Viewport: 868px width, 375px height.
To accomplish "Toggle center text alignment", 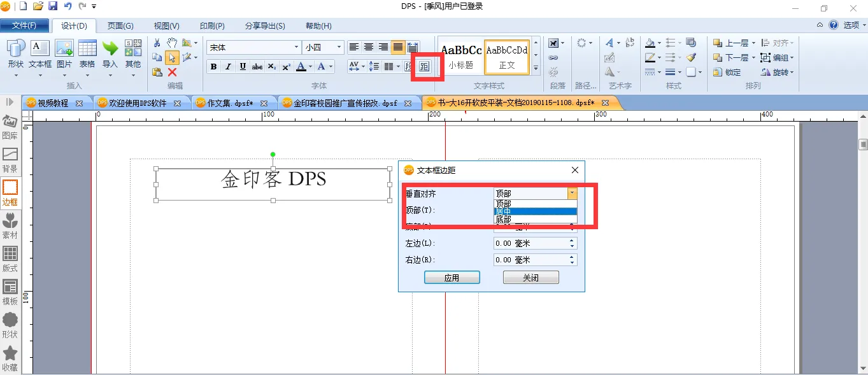I will coord(368,47).
